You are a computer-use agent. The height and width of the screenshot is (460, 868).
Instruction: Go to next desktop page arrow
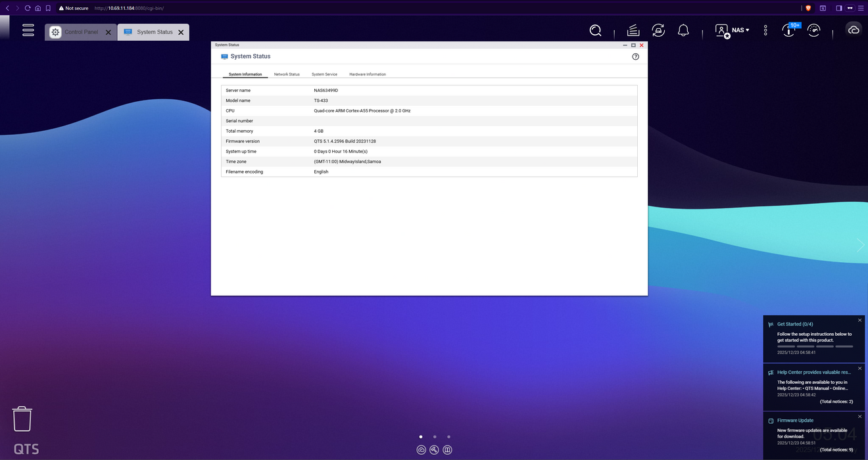coord(860,245)
